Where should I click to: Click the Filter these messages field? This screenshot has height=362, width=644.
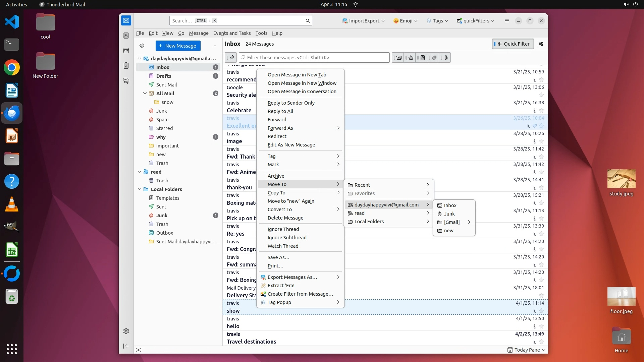tap(314, 58)
